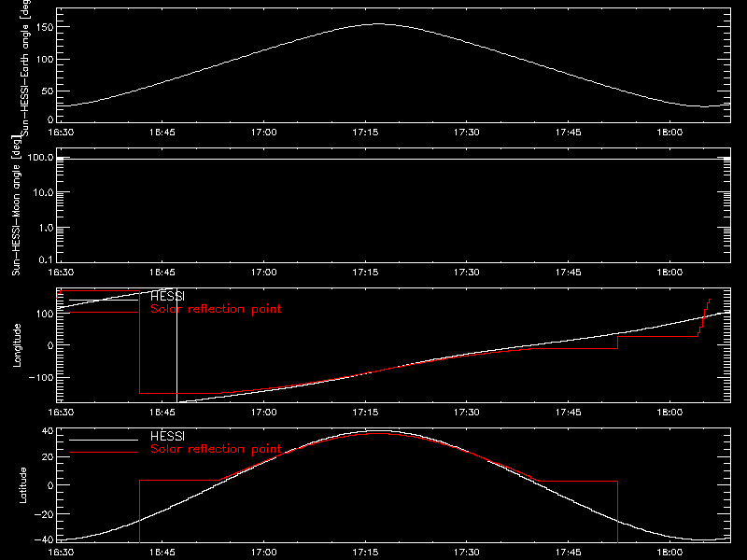Click the -20 tick on Latitude axis
Image resolution: width=747 pixels, height=560 pixels.
click(44, 514)
